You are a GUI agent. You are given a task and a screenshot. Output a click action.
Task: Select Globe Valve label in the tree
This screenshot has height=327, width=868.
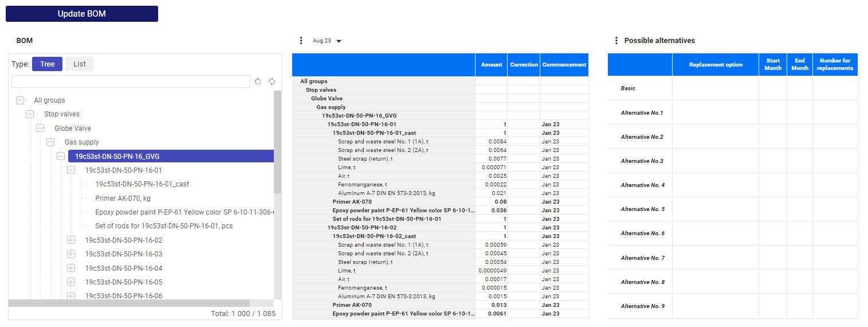73,129
